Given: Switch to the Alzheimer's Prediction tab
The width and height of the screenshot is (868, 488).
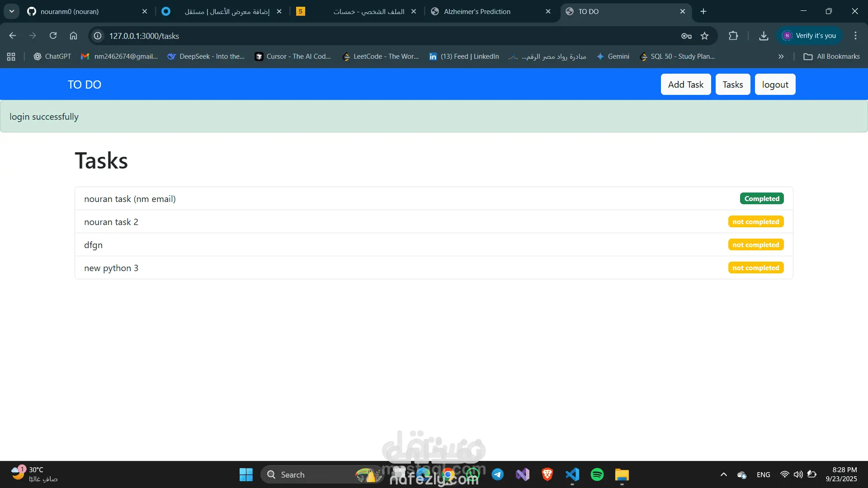Looking at the screenshot, I should 477,11.
